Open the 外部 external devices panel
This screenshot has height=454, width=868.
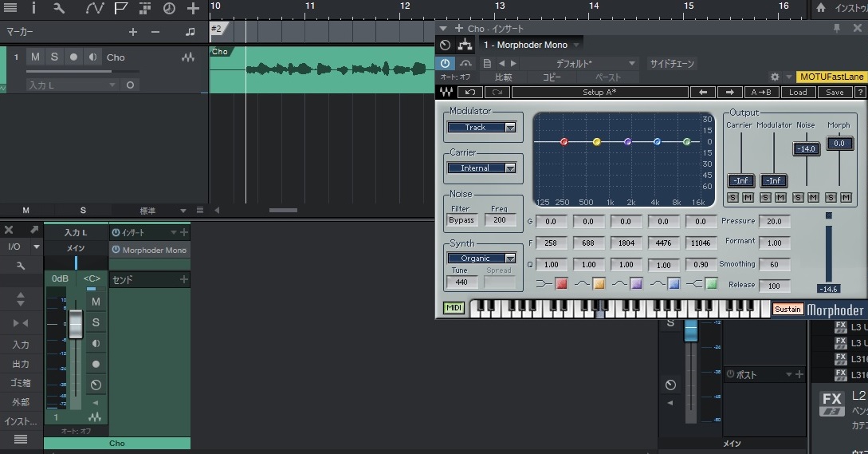click(x=21, y=402)
